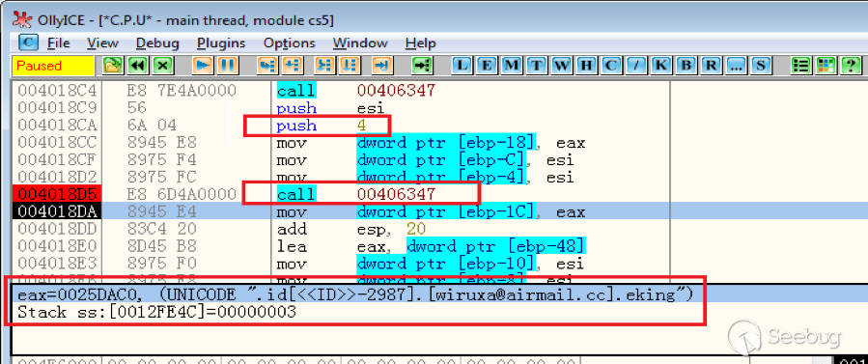Click the Close program X icon
The width and height of the screenshot is (868, 364).
[x=162, y=66]
